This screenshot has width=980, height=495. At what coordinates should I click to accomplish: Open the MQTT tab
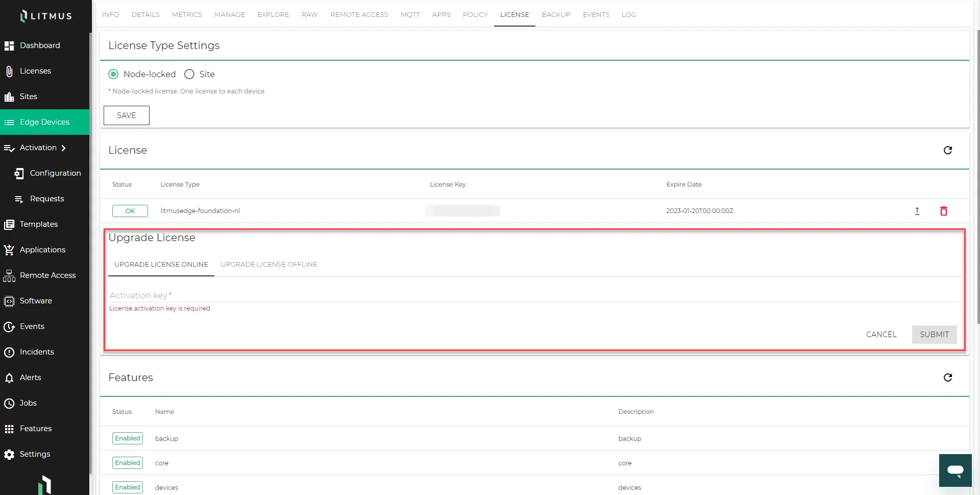(410, 14)
